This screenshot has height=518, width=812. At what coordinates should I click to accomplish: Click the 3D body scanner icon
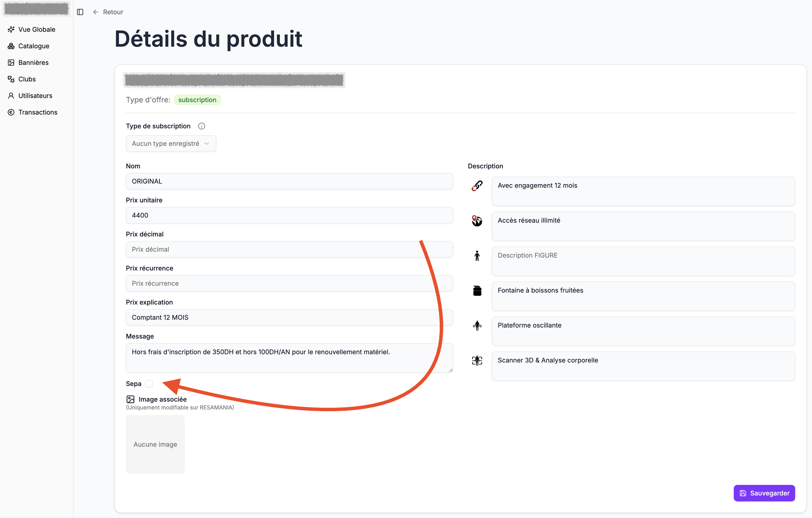[477, 361]
